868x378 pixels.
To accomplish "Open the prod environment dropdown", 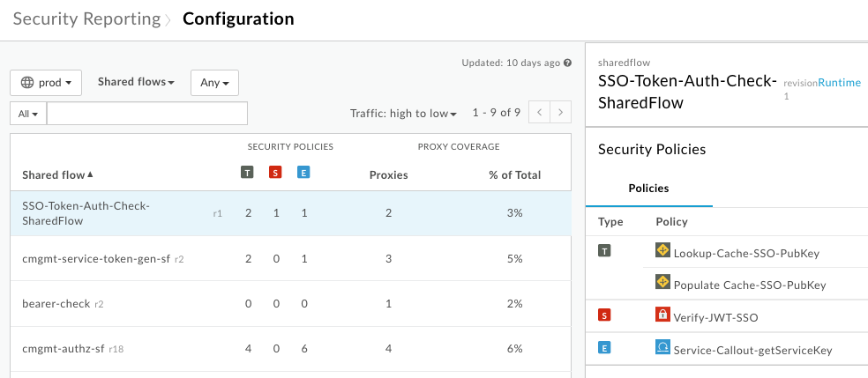I will tap(46, 83).
